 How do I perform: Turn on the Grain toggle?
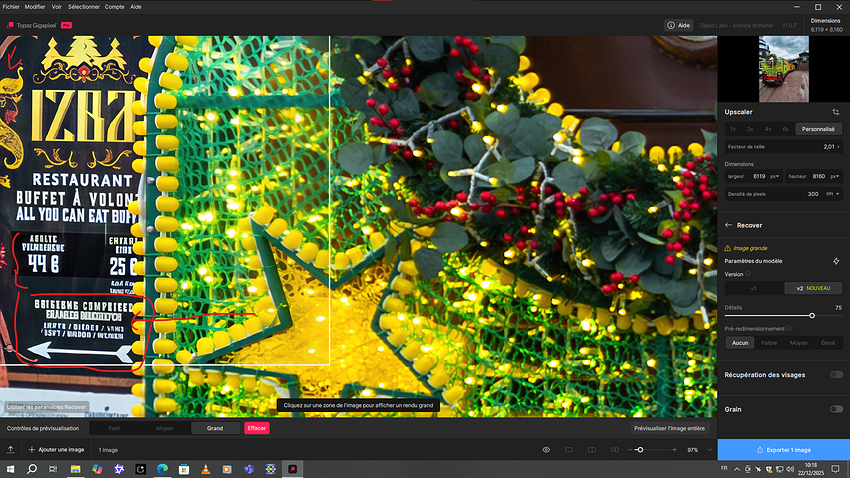[836, 409]
